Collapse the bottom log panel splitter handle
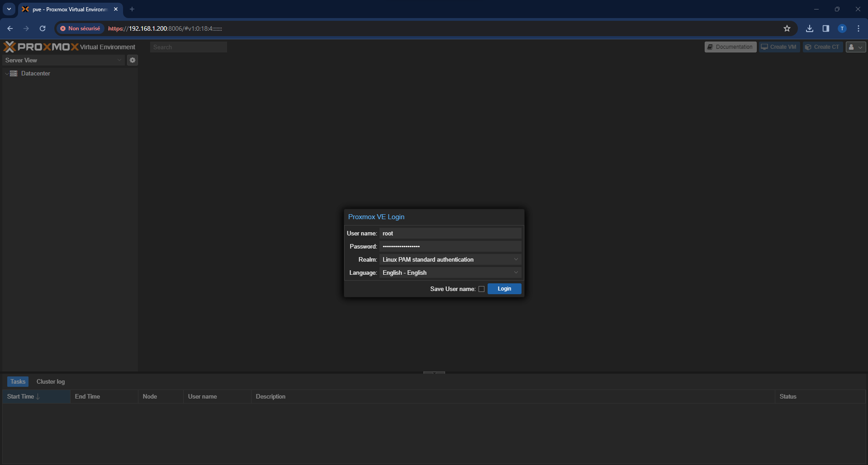The image size is (868, 465). pyautogui.click(x=434, y=372)
